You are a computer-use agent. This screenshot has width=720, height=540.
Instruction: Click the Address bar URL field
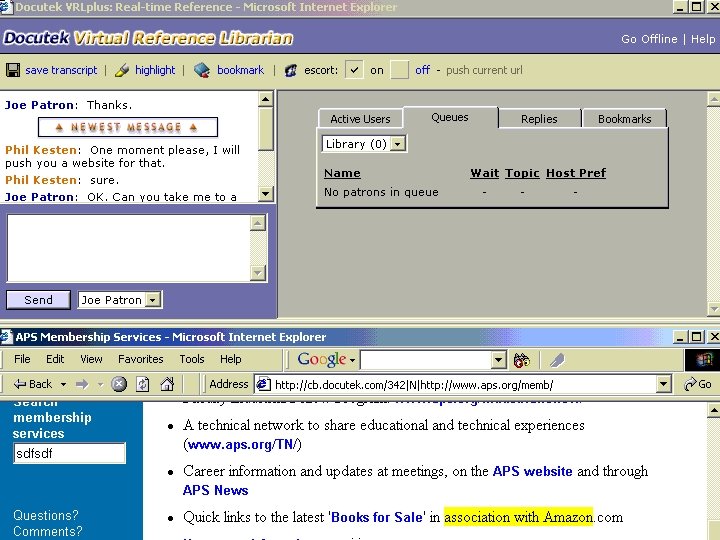pyautogui.click(x=464, y=384)
